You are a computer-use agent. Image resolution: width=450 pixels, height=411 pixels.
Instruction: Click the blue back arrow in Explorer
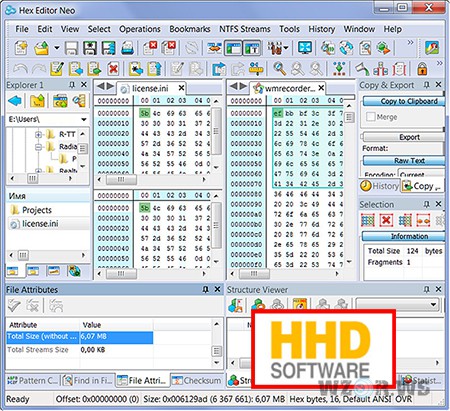click(x=15, y=101)
